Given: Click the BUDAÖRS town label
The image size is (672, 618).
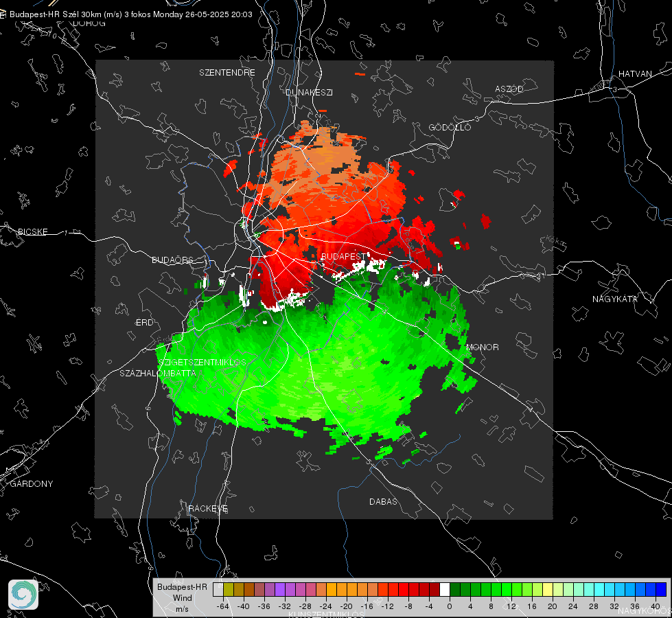Looking at the screenshot, I should [x=173, y=260].
